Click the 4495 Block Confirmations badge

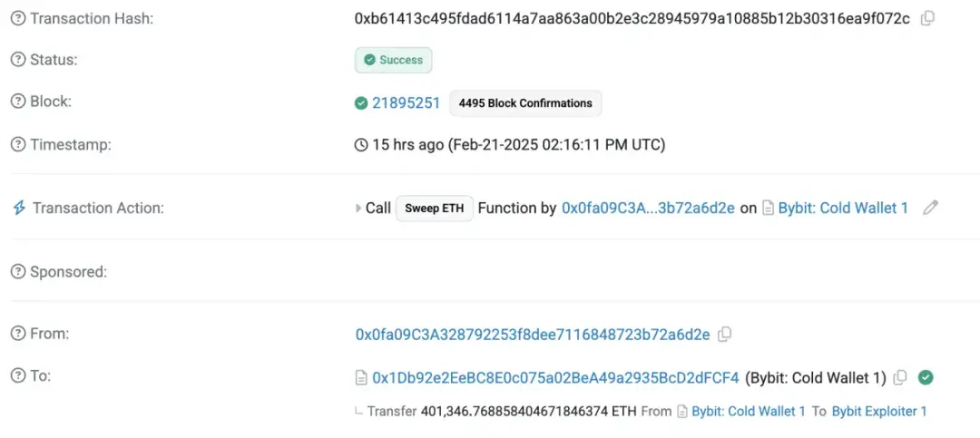525,103
